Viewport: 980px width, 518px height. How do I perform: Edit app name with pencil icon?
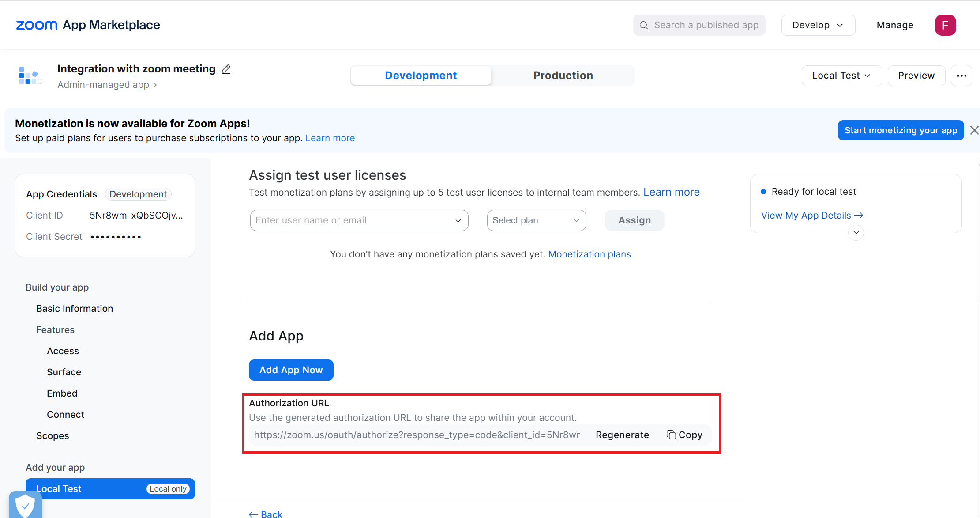click(226, 69)
